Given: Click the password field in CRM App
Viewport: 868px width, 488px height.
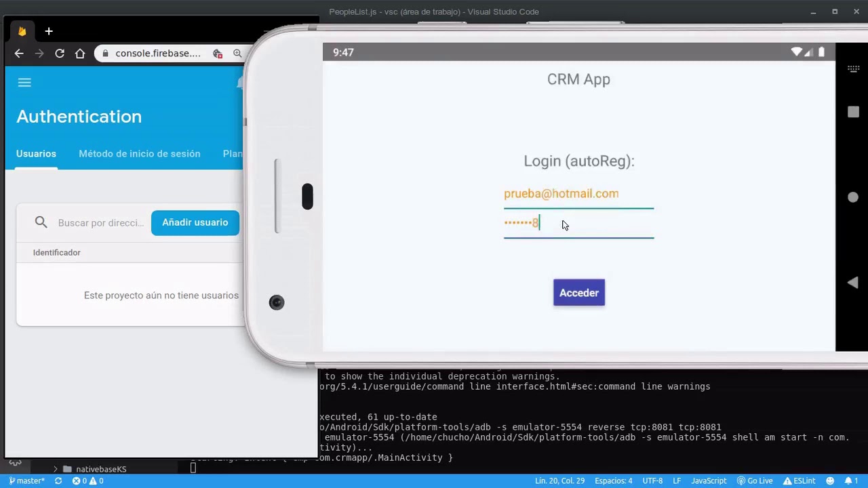Looking at the screenshot, I should pyautogui.click(x=578, y=223).
